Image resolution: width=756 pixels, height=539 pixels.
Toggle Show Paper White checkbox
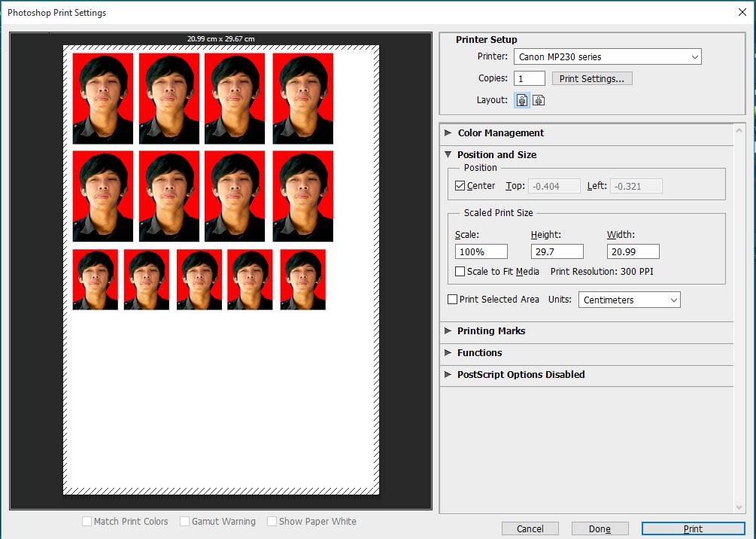(272, 521)
